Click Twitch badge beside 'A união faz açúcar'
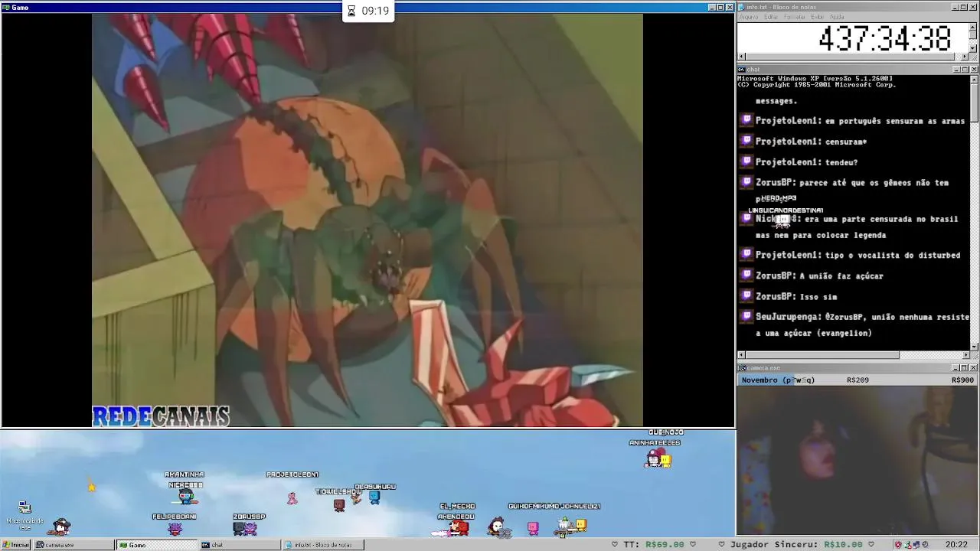 746,275
